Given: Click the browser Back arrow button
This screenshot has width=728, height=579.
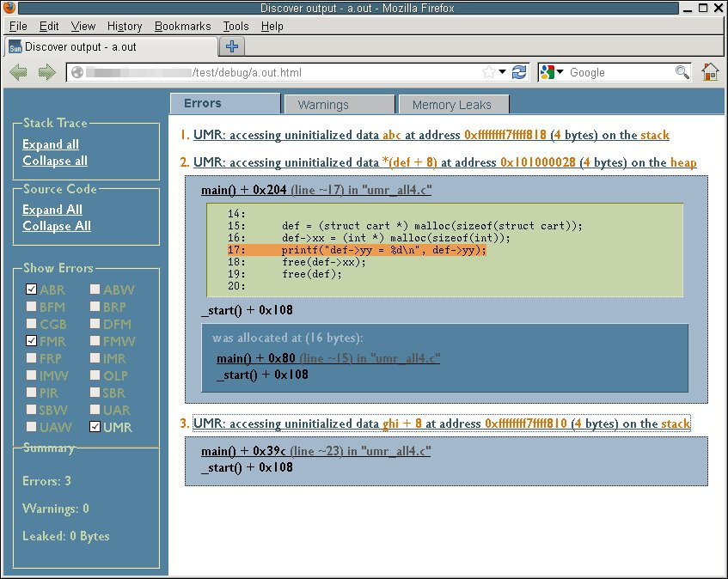Looking at the screenshot, I should (18, 72).
